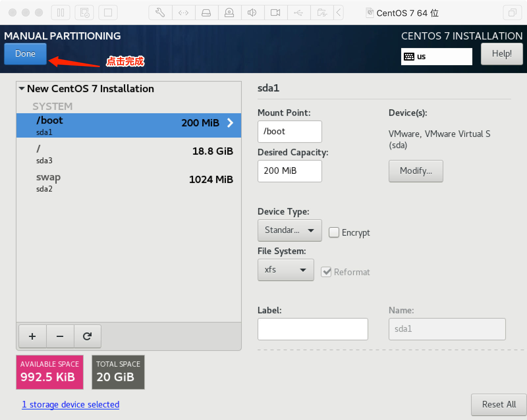This screenshot has height=420, width=527.
Task: Open the 1 storage device selected link
Action: [70, 405]
